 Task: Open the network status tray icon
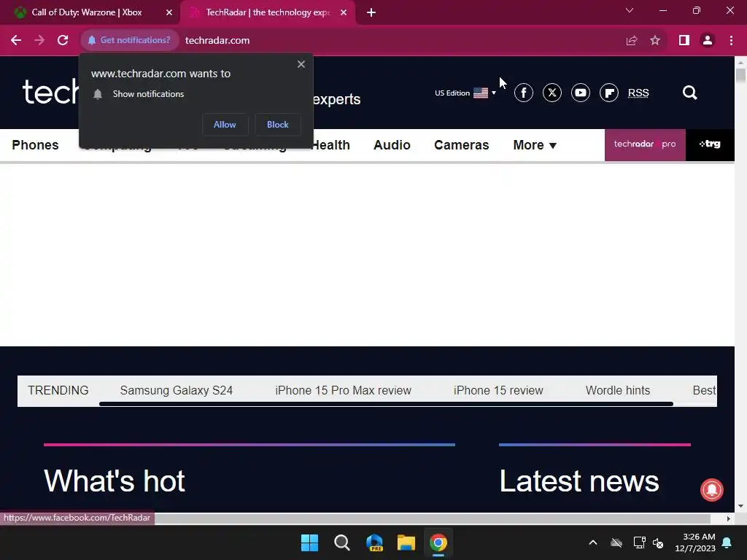point(639,542)
